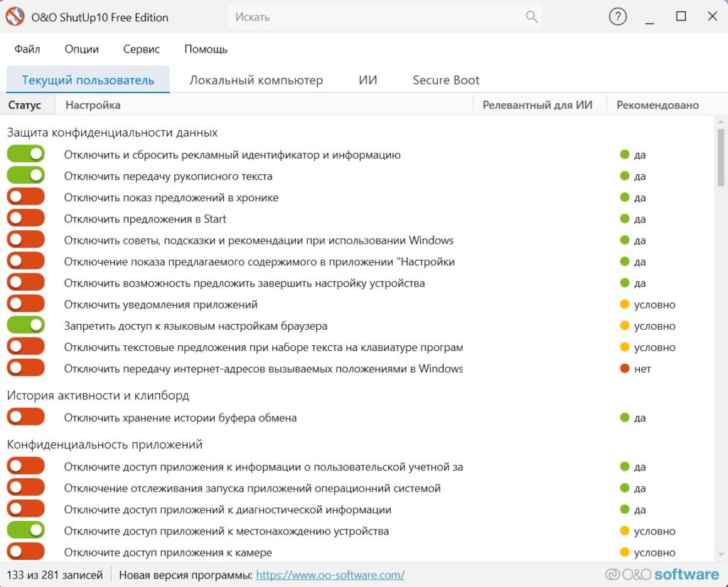Toggle the Windows tips and recommendations switch

pos(26,239)
